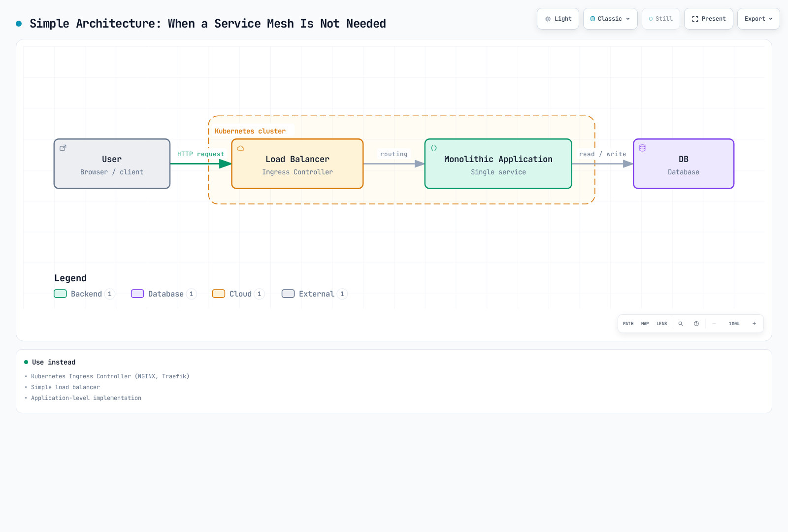The height and width of the screenshot is (532, 788).
Task: Click the zoom out minus icon
Action: pos(714,324)
